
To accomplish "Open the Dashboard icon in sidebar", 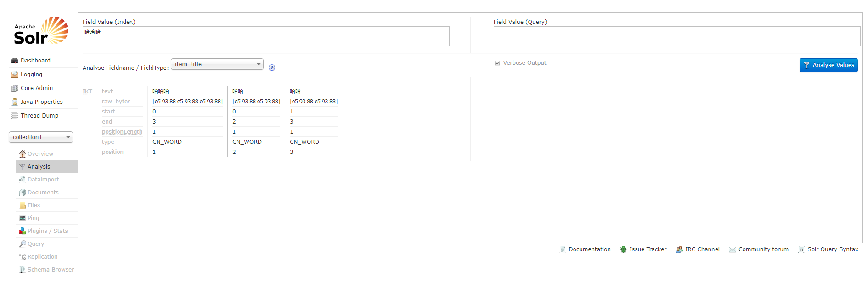I will pos(15,61).
